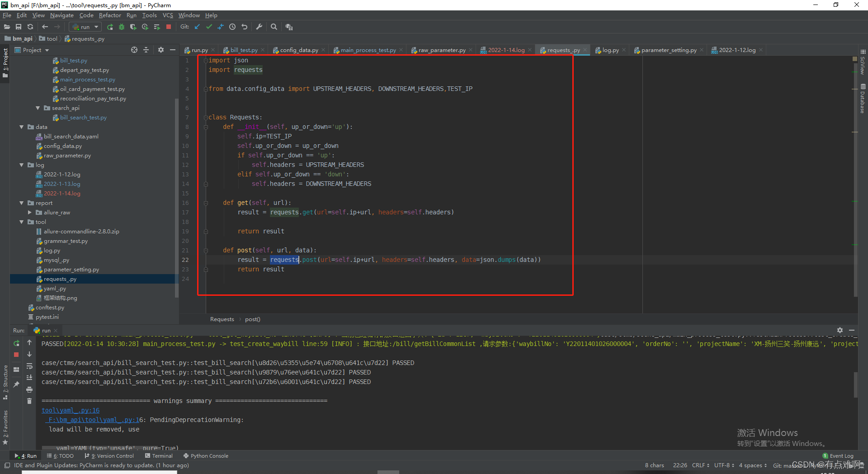The image size is (868, 474).
Task: Print run console output
Action: (29, 389)
